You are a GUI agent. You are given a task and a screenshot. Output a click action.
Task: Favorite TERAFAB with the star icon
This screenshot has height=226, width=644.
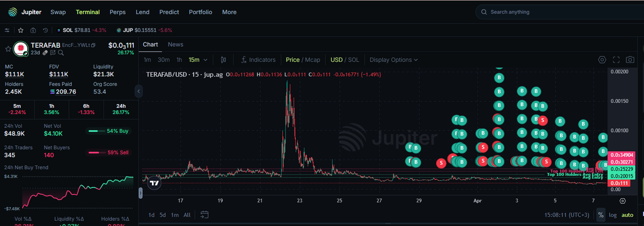point(8,49)
